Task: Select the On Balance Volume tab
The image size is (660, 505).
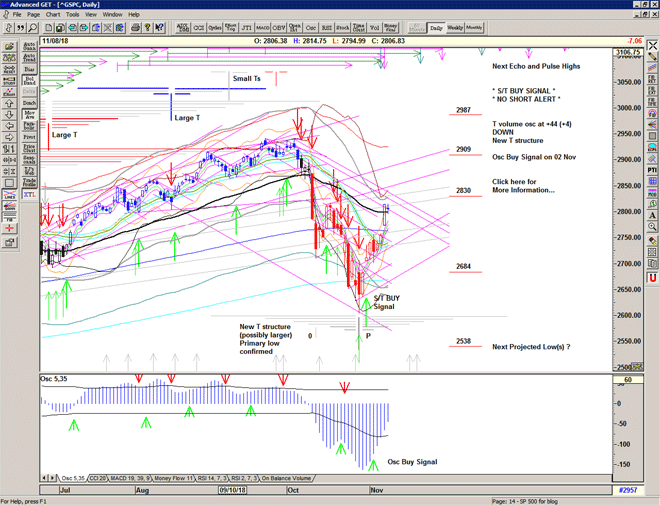Action: [291, 479]
